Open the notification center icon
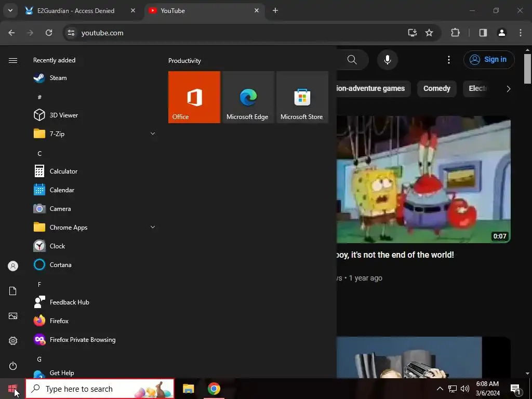Image resolution: width=532 pixels, height=399 pixels. click(516, 389)
